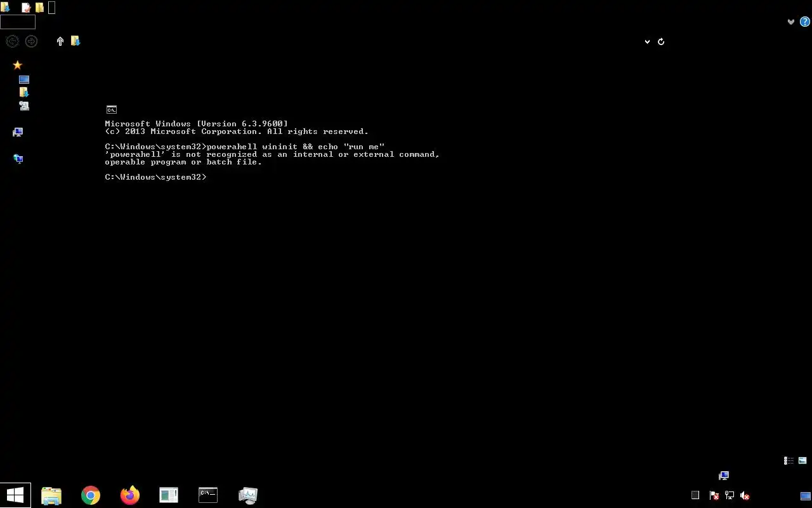This screenshot has width=812, height=508.
Task: Click the New folder quick access icon
Action: (x=39, y=8)
